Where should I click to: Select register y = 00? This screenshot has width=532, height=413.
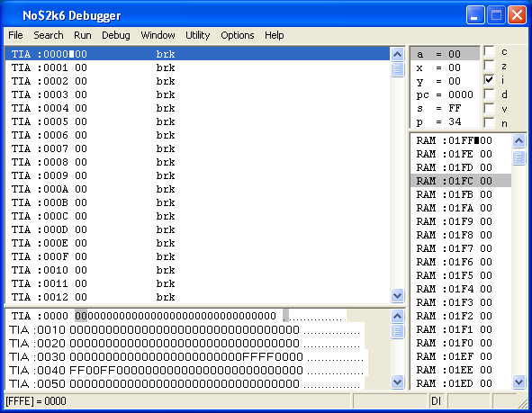coord(446,81)
